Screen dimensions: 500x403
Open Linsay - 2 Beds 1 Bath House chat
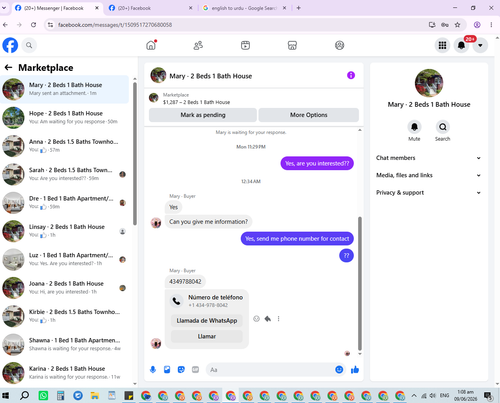[x=65, y=231]
